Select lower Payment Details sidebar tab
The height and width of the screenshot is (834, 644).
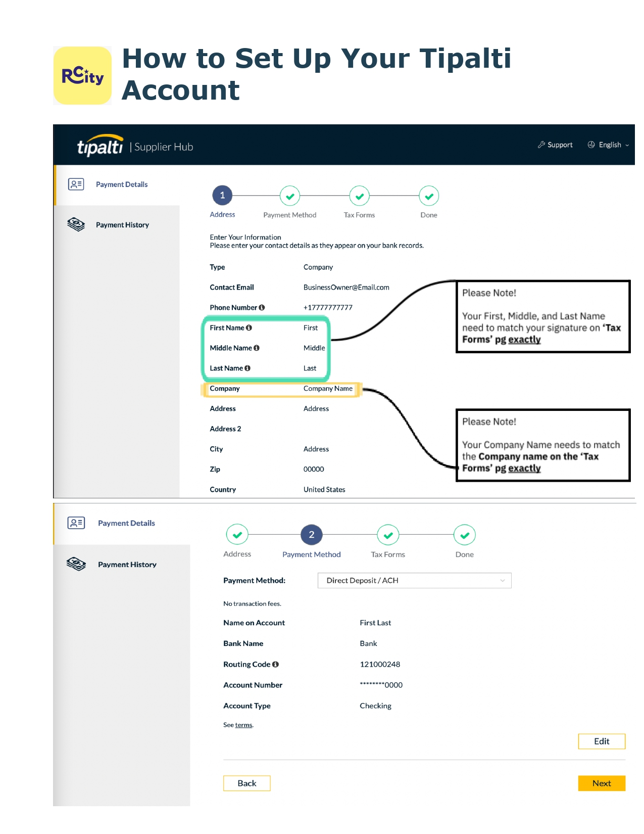122,524
